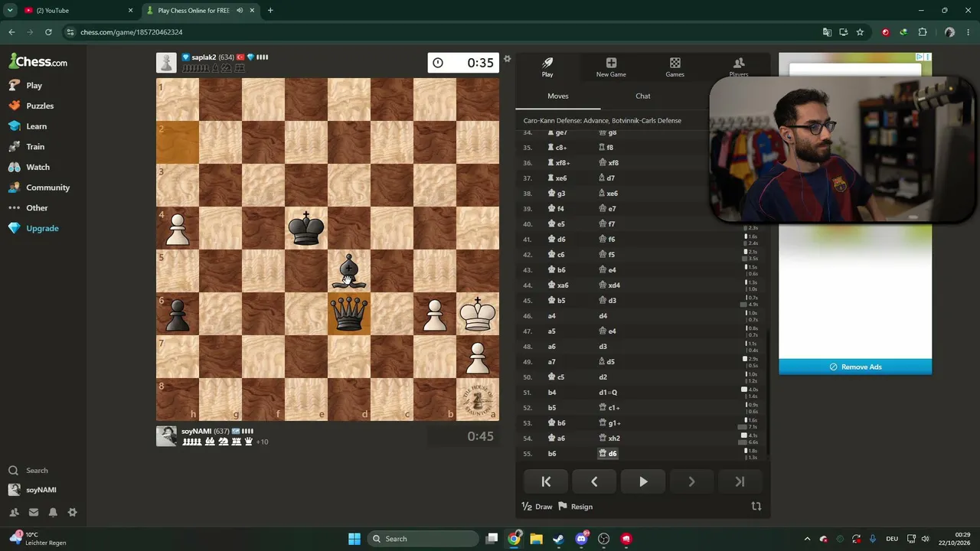Click the board settings gear beside the clock

pyautogui.click(x=507, y=59)
